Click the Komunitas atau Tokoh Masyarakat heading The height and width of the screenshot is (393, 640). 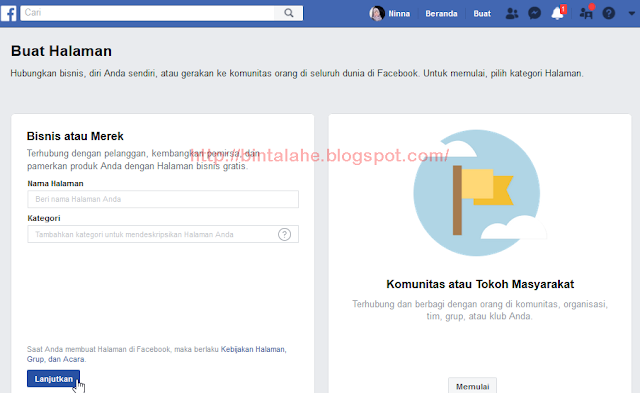click(480, 284)
